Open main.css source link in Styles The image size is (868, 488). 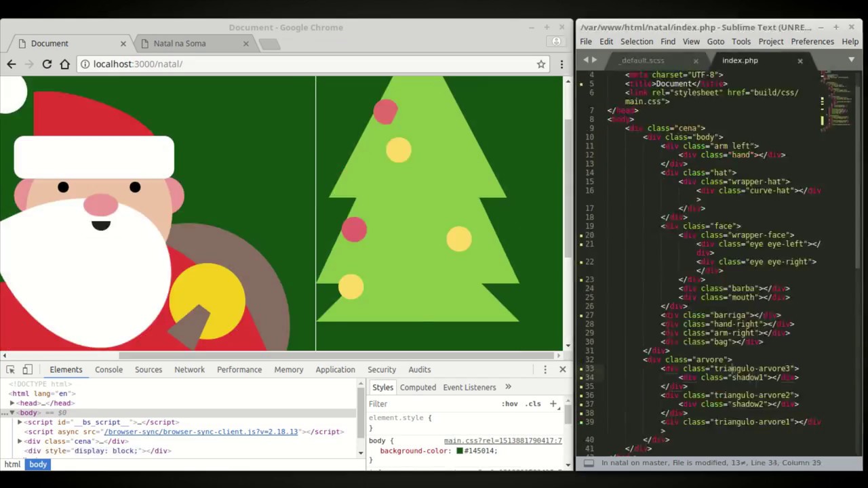(503, 441)
